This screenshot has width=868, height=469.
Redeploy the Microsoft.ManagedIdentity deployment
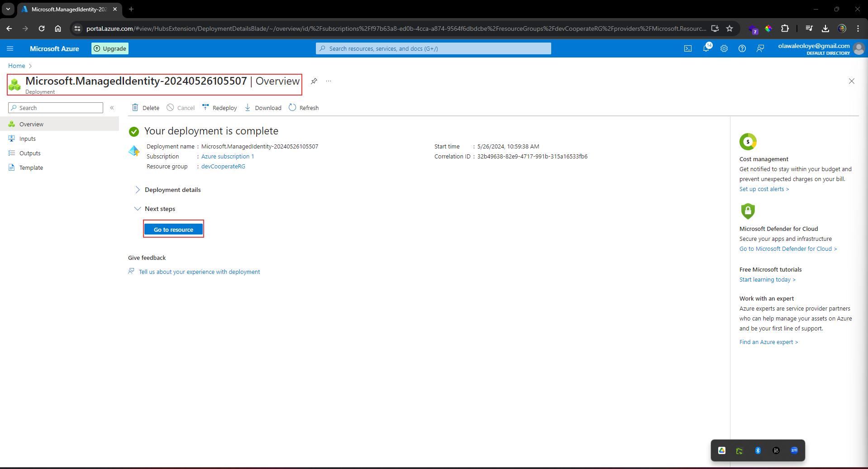219,107
